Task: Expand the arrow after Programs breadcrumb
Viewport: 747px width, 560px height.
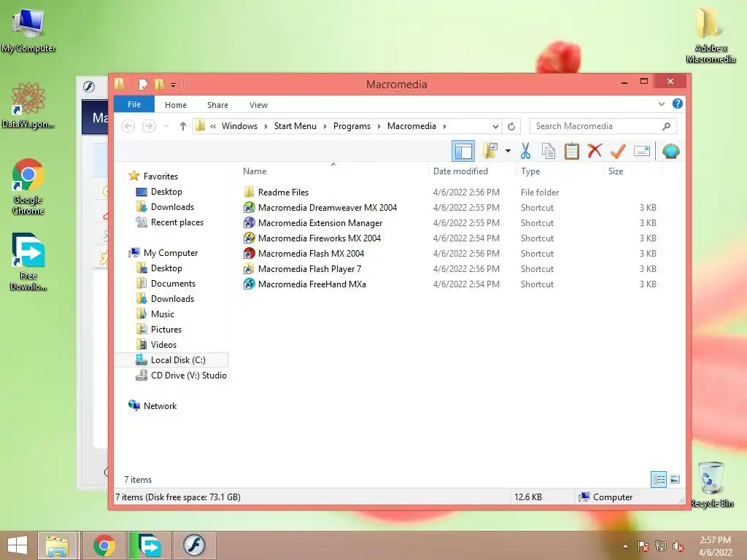Action: pyautogui.click(x=379, y=126)
